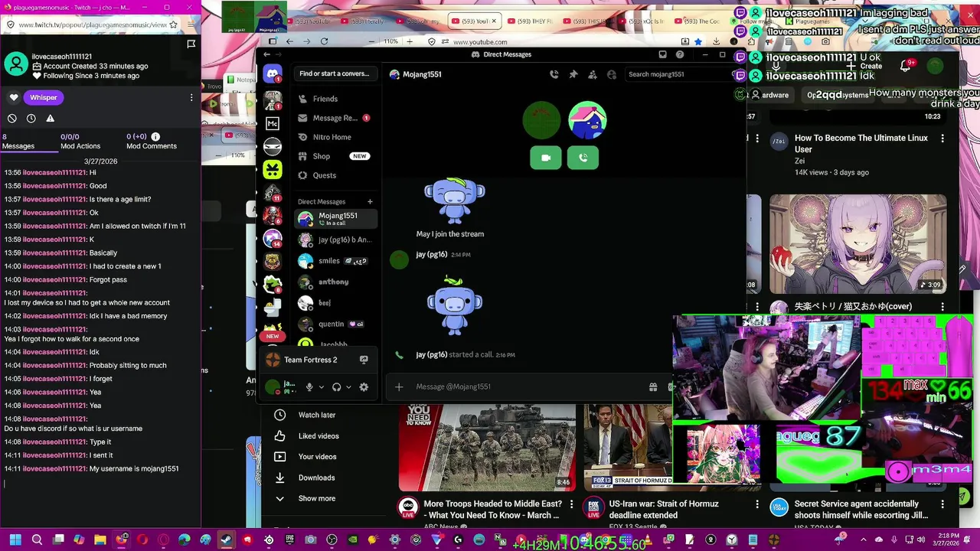Click the Windows taskbar search icon
The height and width of the screenshot is (551, 980).
[x=37, y=540]
